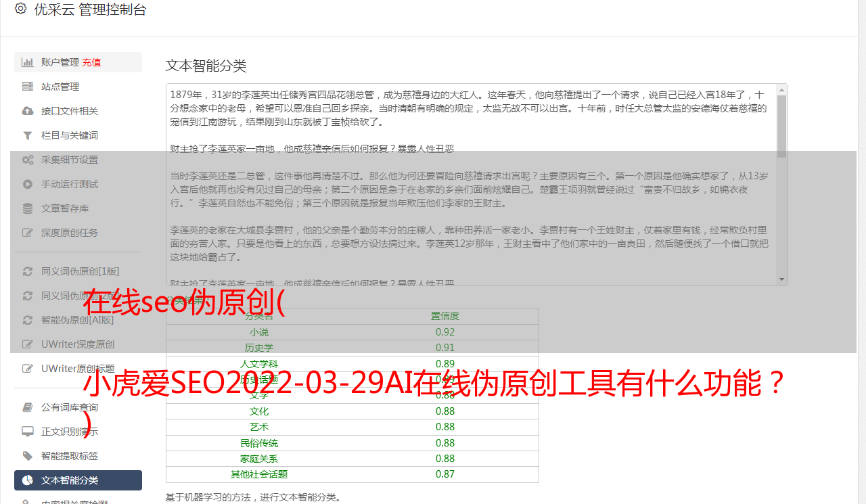
Task: Click the edit icon for UWriter深度原创
Action: click(28, 344)
